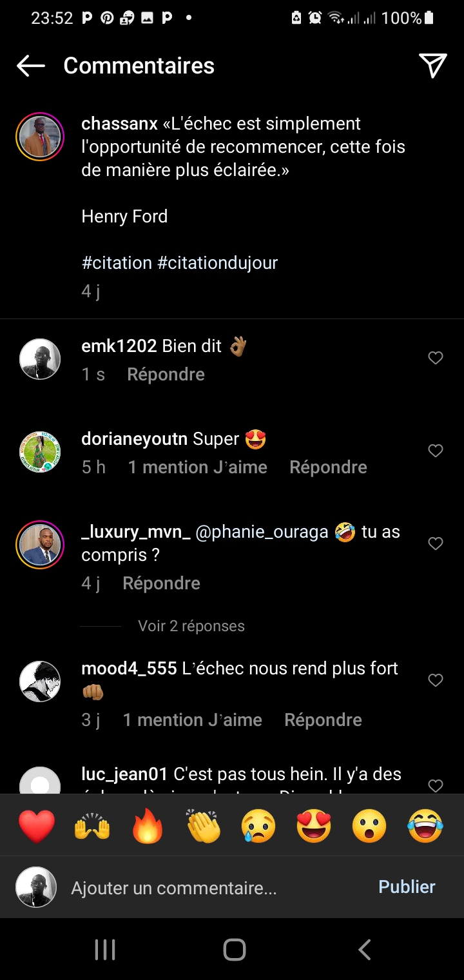Image resolution: width=464 pixels, height=980 pixels.
Task: Tap the back arrow beside Commentaires
Action: click(x=30, y=65)
